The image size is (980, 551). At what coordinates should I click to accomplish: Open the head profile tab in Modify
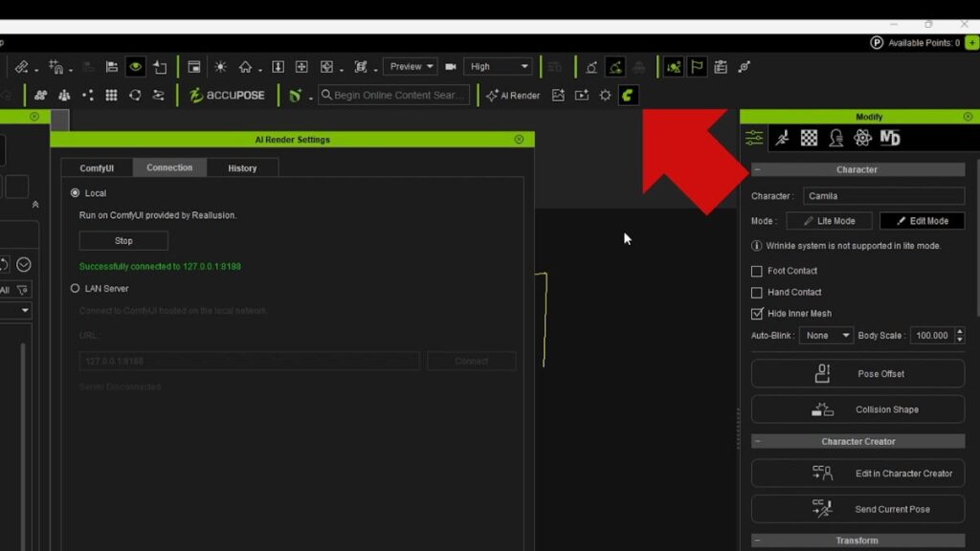[x=835, y=138]
